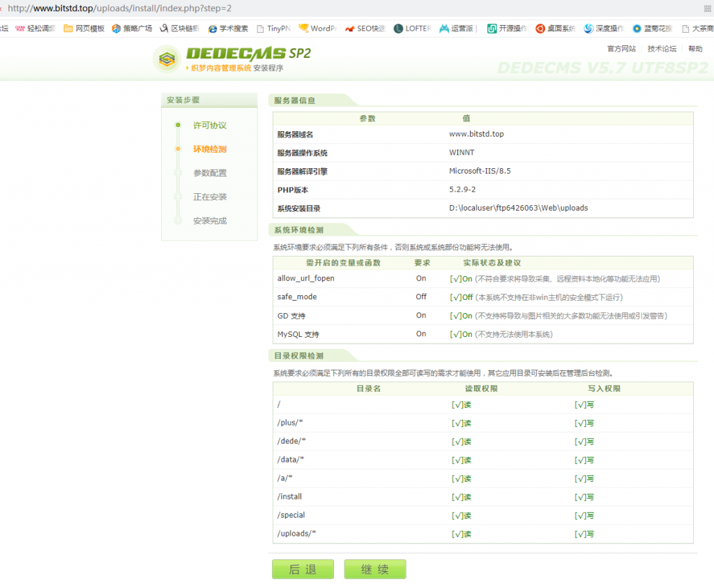Viewport: 714px width, 588px height.
Task: Open the LOFTER bookmark
Action: coord(412,28)
